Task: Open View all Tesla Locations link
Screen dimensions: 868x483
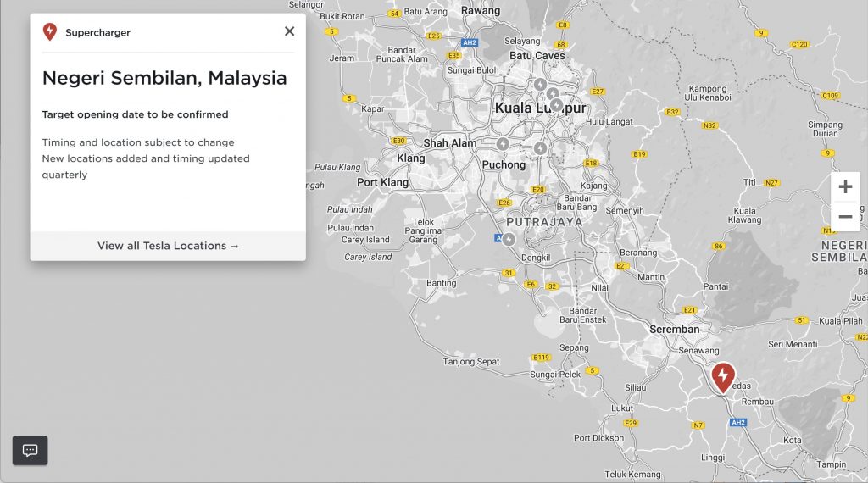Action: pyautogui.click(x=168, y=246)
